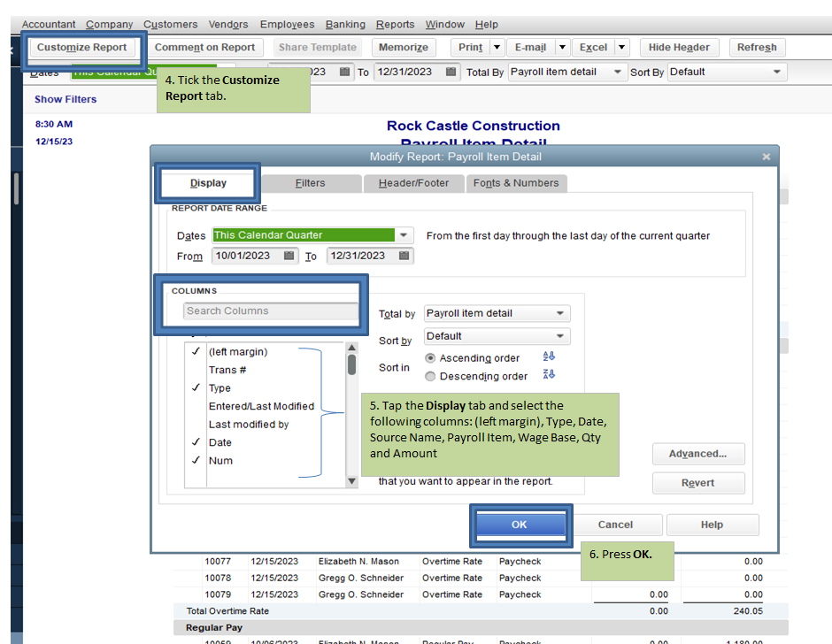Click the A-Z ascending sort icon
Screen dimensions: 832x644
point(549,356)
